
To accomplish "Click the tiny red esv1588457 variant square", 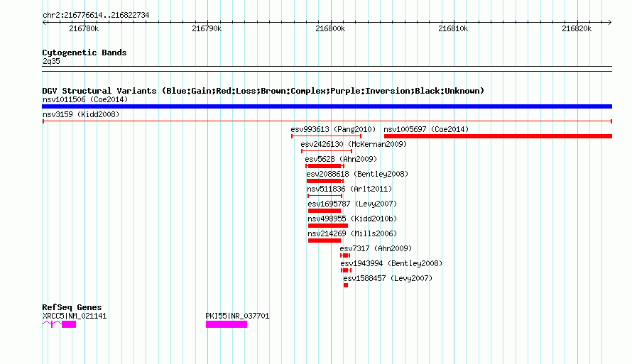I will tap(346, 285).
